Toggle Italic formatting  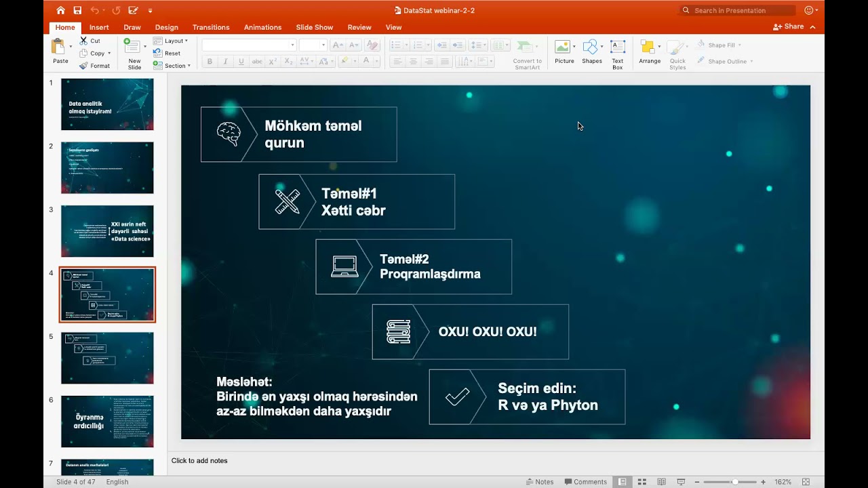click(225, 61)
